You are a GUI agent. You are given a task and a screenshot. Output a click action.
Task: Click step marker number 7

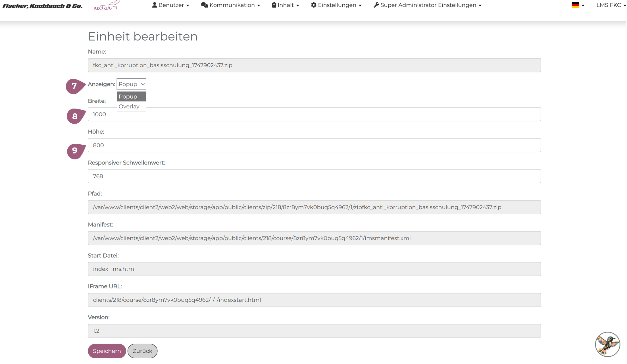point(74,86)
